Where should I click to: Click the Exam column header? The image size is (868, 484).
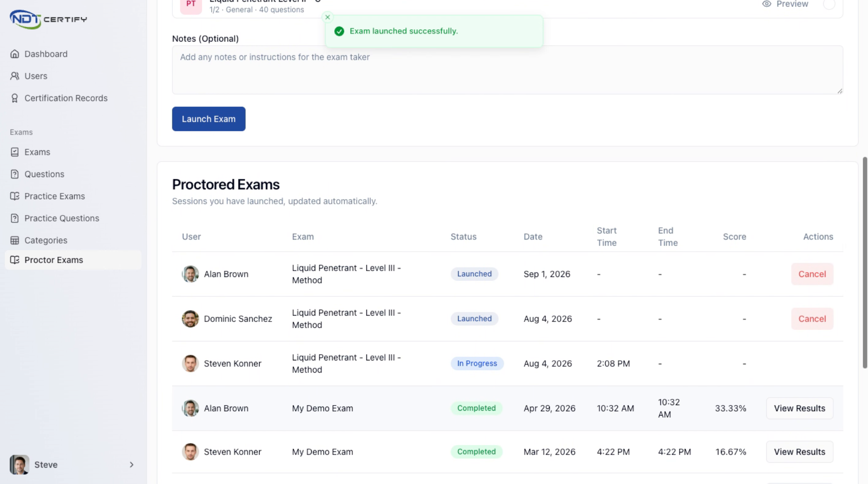tap(303, 237)
